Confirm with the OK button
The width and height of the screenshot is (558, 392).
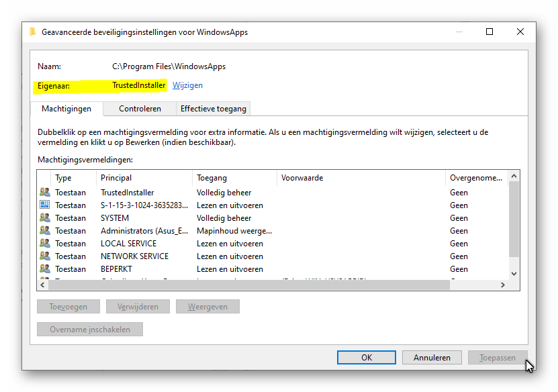(x=367, y=358)
